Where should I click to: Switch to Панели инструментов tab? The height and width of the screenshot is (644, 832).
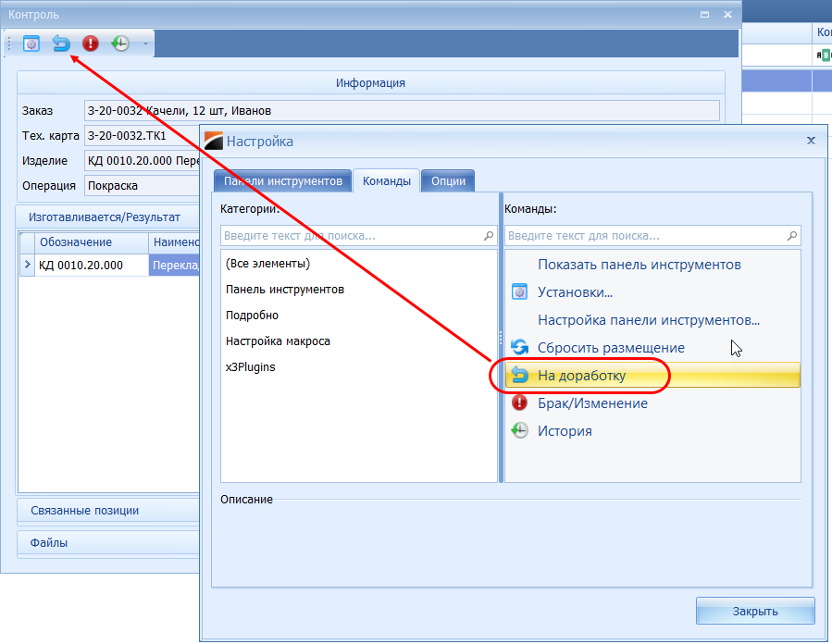click(x=282, y=181)
